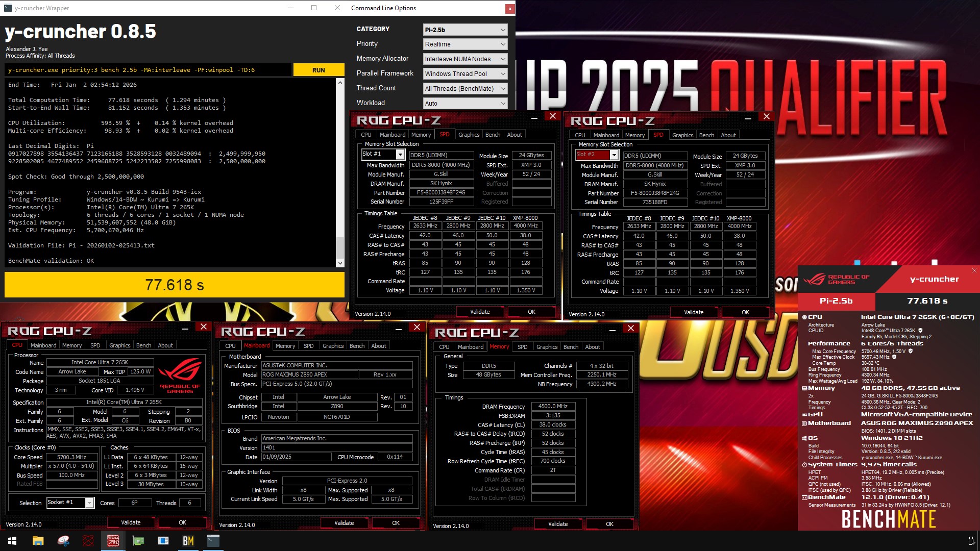
Task: Click the GPU section icon in BenchMate panel
Action: click(x=804, y=415)
